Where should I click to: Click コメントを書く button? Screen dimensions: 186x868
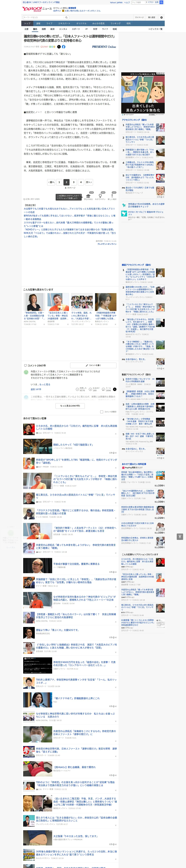pos(93,365)
